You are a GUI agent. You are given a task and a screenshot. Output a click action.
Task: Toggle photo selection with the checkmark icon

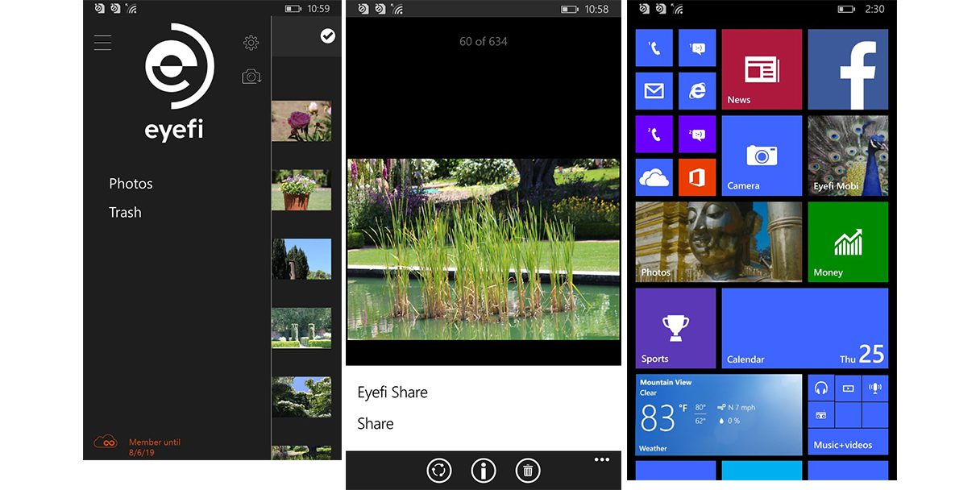click(x=327, y=35)
